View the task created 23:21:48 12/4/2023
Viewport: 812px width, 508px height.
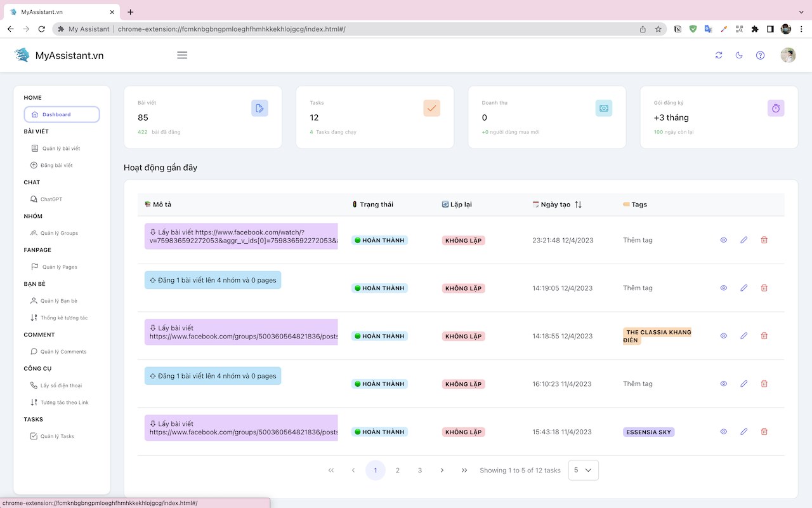(x=723, y=240)
